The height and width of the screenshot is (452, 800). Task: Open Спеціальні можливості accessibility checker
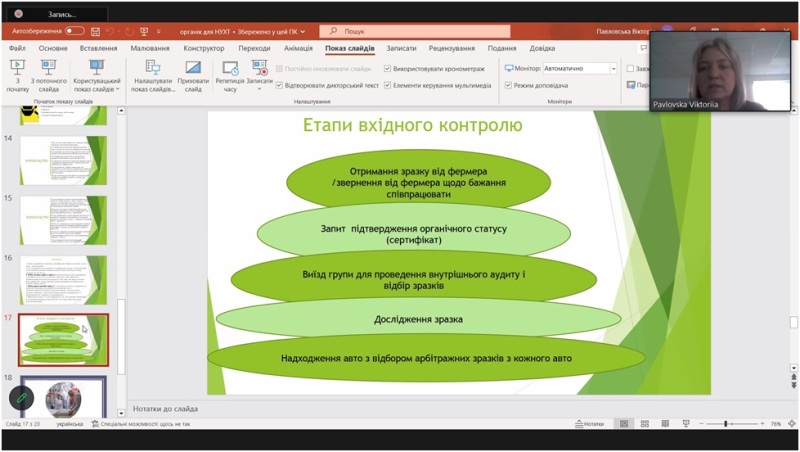pos(141,424)
